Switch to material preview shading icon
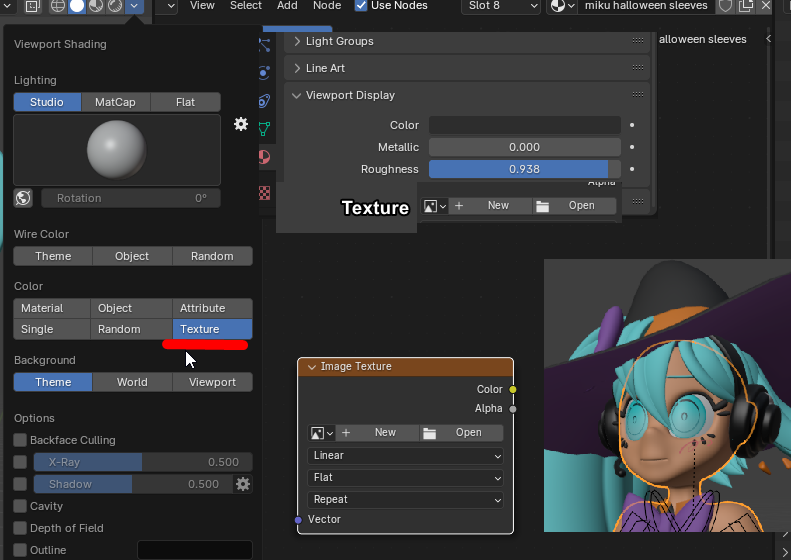Image resolution: width=791 pixels, height=560 pixels. pyautogui.click(x=96, y=6)
